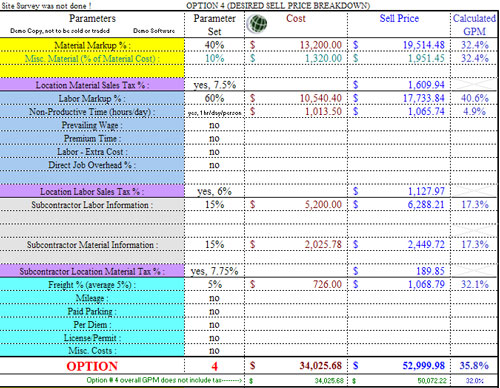The height and width of the screenshot is (388, 500).
Task: Select the Parameter Set column header
Action: [x=214, y=25]
